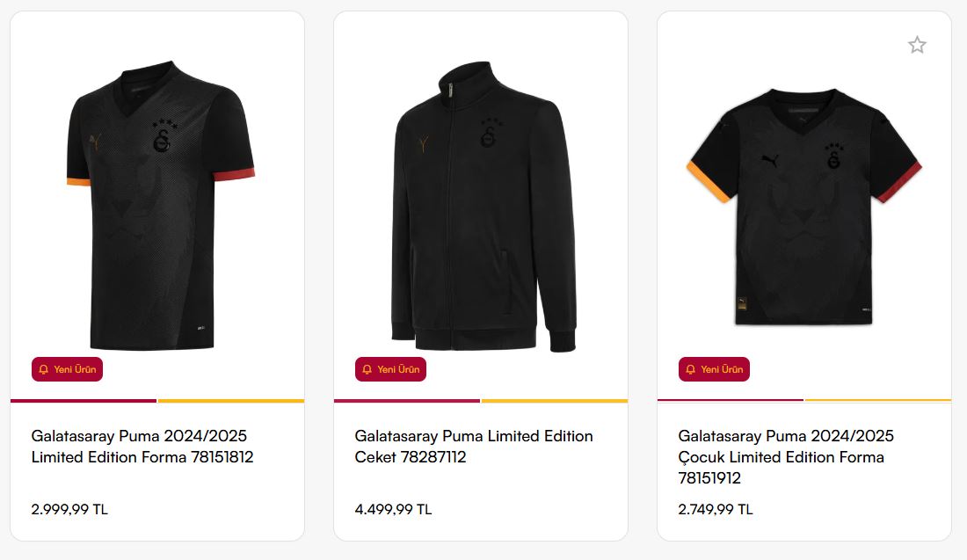Viewport: 967px width, 560px height.
Task: Open the Çocuk Limited Edition Forma 78151912 title
Action: pos(786,457)
